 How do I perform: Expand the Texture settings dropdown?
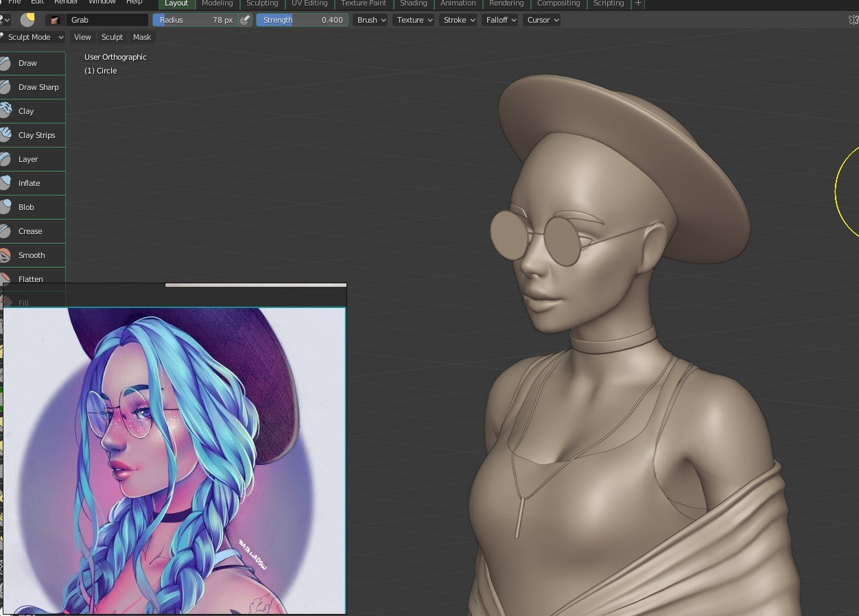[x=414, y=20]
